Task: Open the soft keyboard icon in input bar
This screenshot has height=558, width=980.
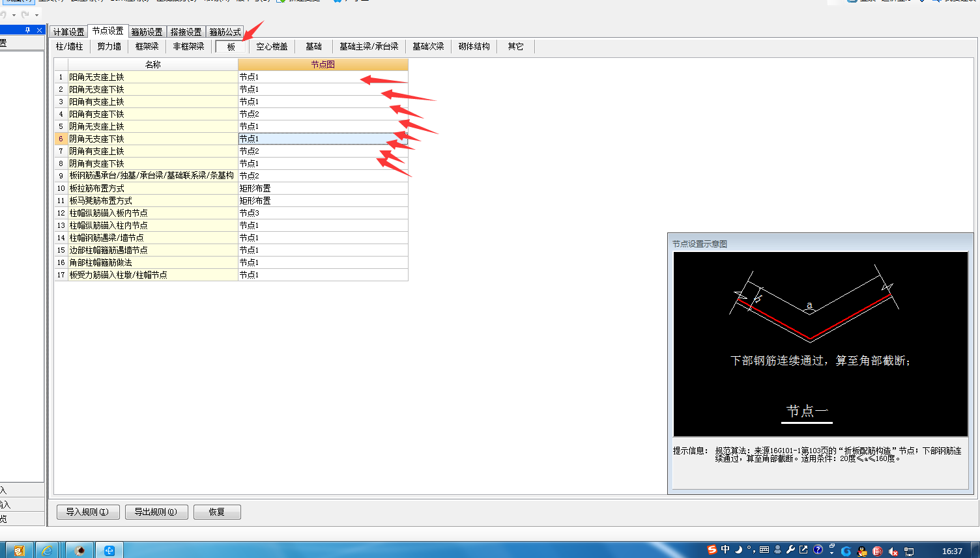Action: point(764,550)
